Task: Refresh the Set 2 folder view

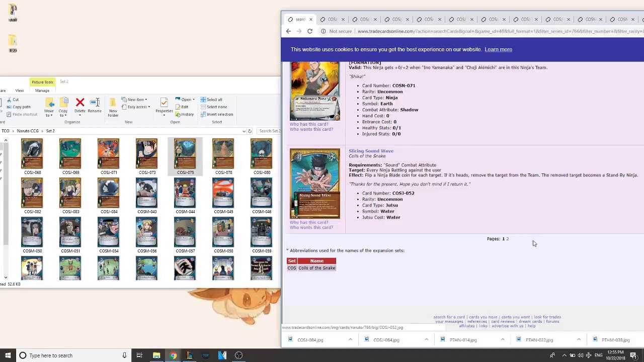Action: tap(250, 131)
